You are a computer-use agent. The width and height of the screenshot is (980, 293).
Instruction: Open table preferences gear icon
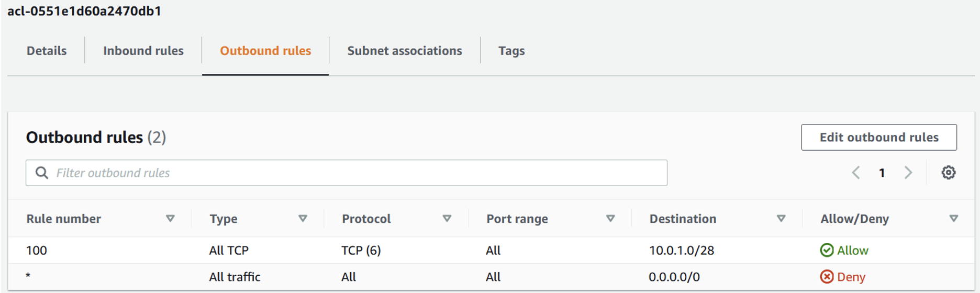pos(948,173)
